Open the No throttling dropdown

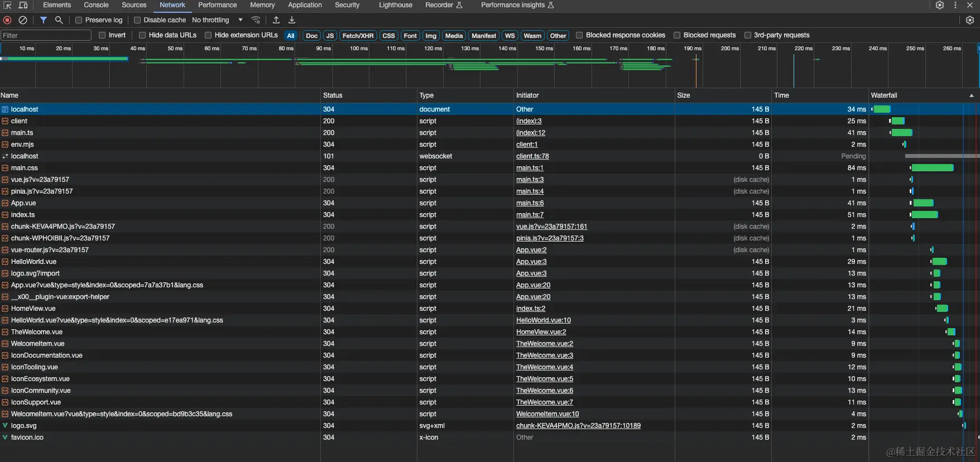pyautogui.click(x=218, y=20)
